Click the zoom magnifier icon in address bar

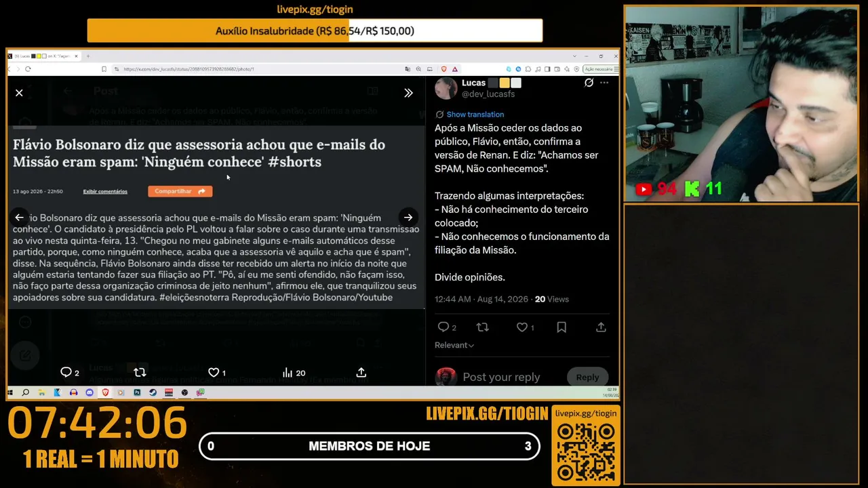tap(418, 69)
